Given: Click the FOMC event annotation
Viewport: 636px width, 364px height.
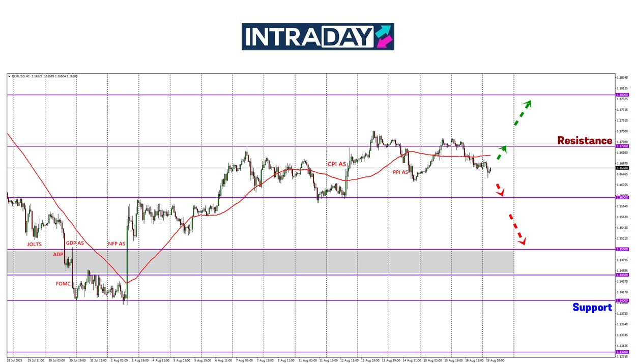Looking at the screenshot, I should [x=63, y=284].
